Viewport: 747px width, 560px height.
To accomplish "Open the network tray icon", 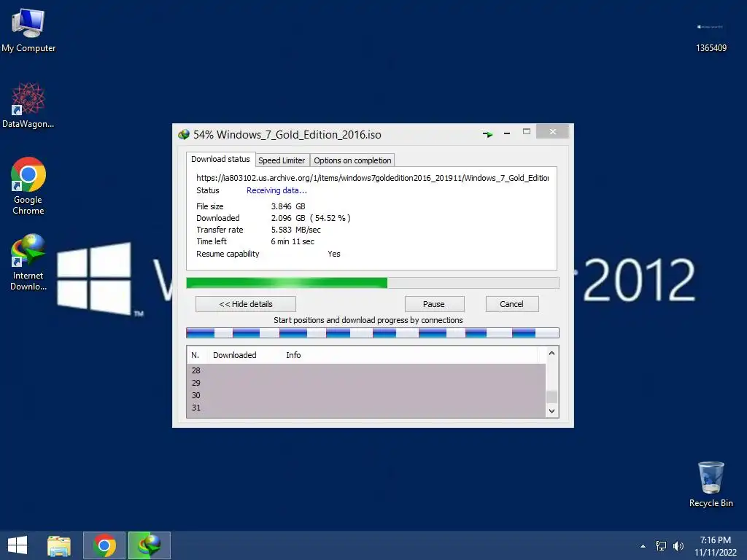I will click(661, 545).
